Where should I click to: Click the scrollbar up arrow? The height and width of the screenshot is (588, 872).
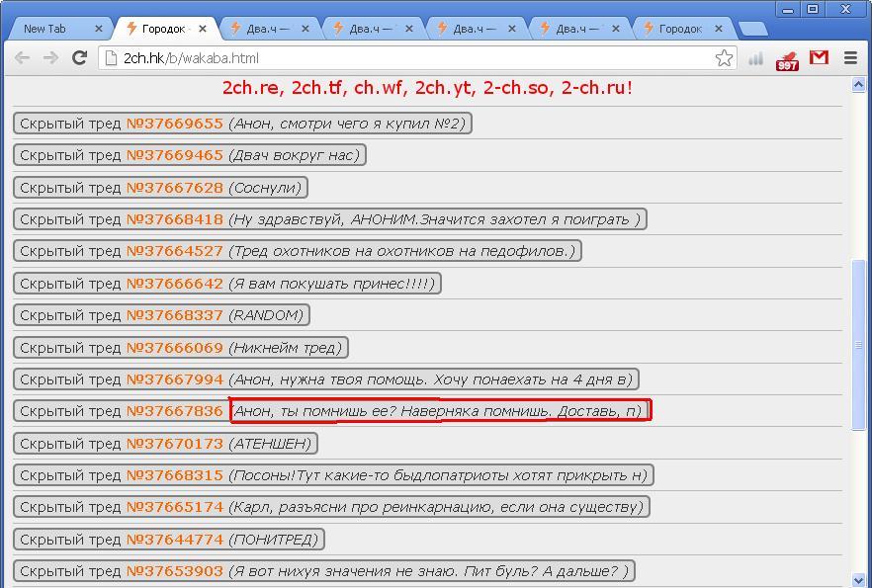(x=858, y=85)
